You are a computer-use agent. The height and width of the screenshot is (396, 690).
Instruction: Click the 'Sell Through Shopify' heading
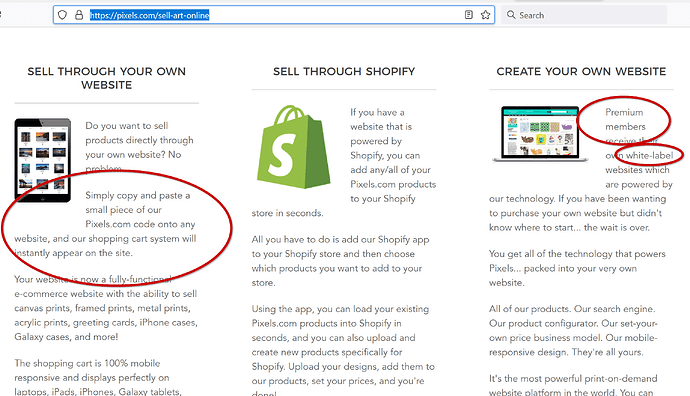point(344,71)
